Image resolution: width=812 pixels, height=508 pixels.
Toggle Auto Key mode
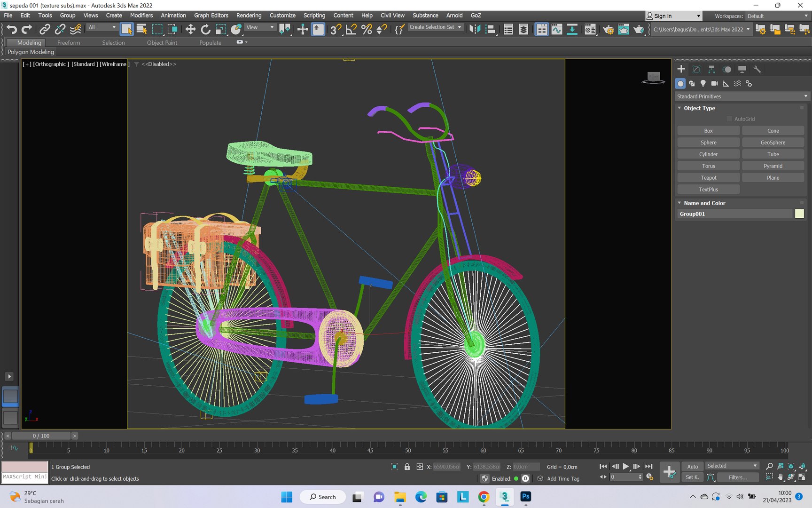[693, 467]
